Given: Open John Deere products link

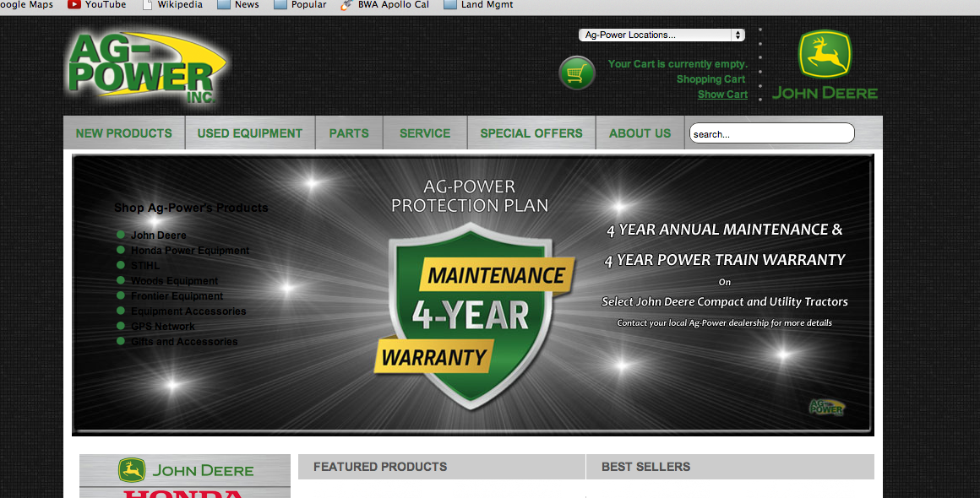Looking at the screenshot, I should (159, 235).
